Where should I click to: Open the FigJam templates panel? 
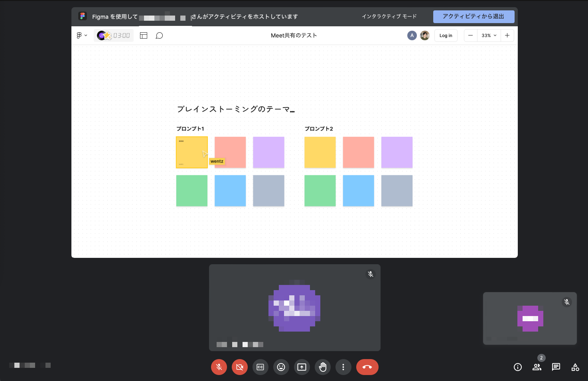coord(143,35)
